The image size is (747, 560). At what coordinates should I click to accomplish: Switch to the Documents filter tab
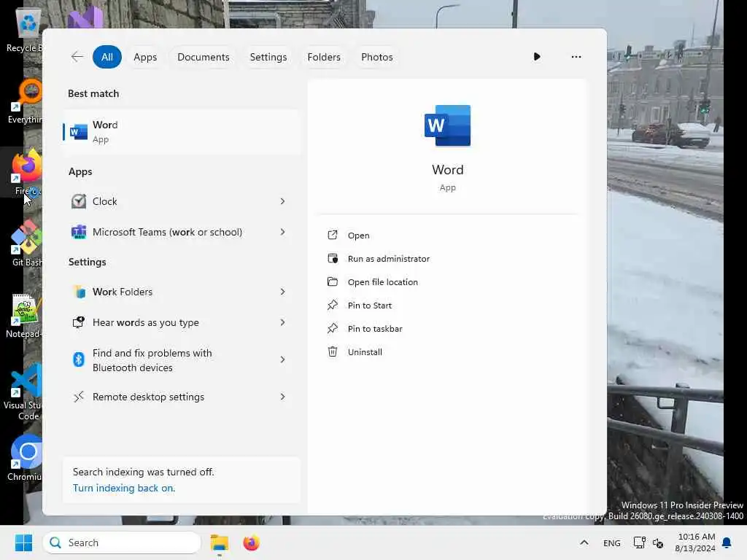(x=203, y=57)
